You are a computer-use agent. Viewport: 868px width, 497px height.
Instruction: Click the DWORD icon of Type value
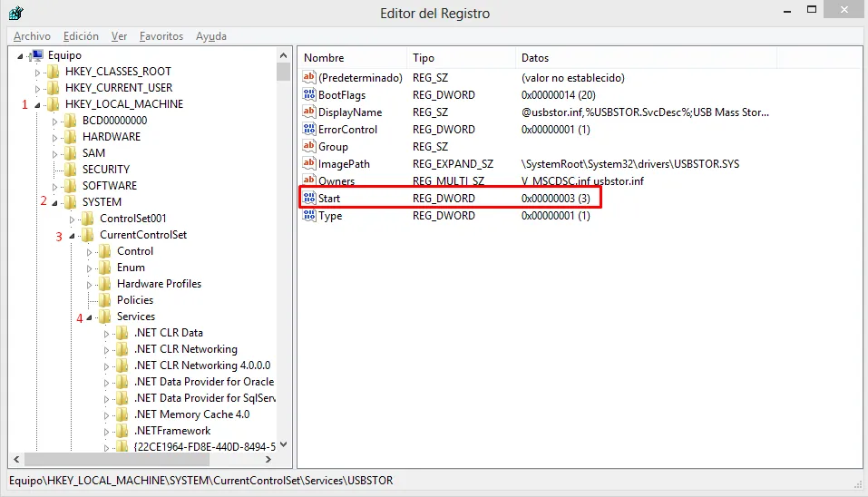pos(309,215)
